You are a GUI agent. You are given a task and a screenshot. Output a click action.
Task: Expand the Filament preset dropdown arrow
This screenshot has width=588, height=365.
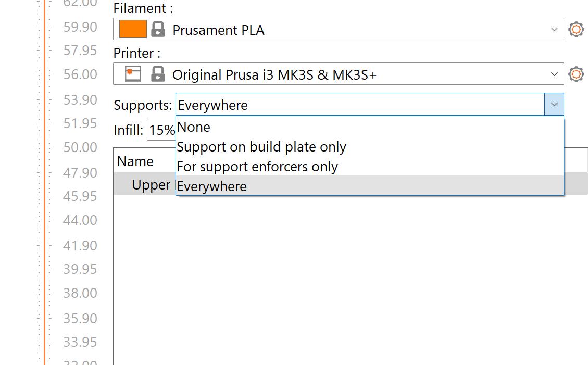[x=554, y=29]
